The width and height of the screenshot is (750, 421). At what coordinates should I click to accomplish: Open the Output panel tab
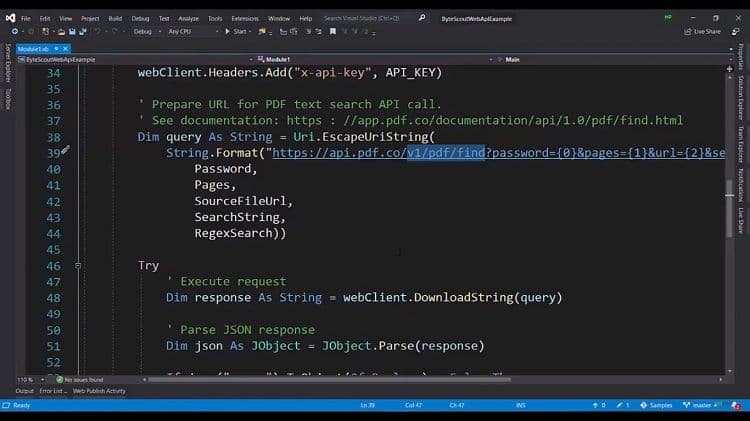[x=24, y=391]
